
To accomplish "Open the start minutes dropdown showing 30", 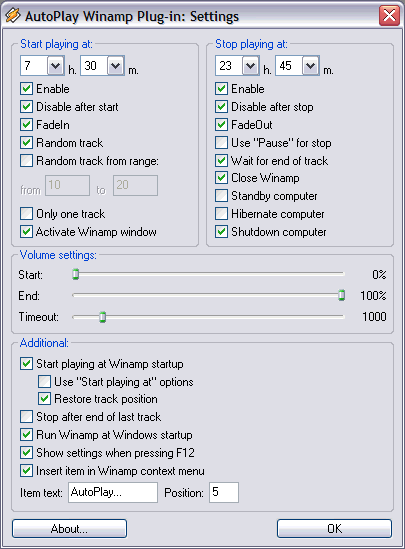I will [116, 65].
